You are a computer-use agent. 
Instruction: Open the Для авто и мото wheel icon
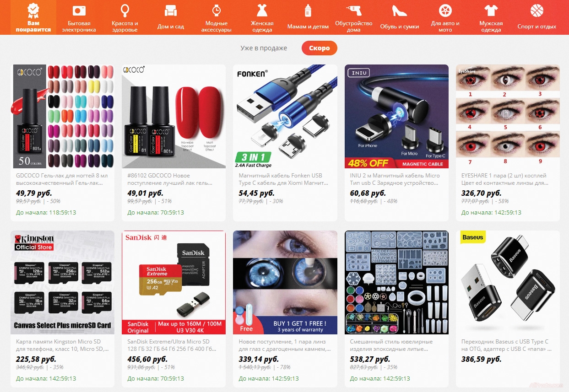click(445, 11)
